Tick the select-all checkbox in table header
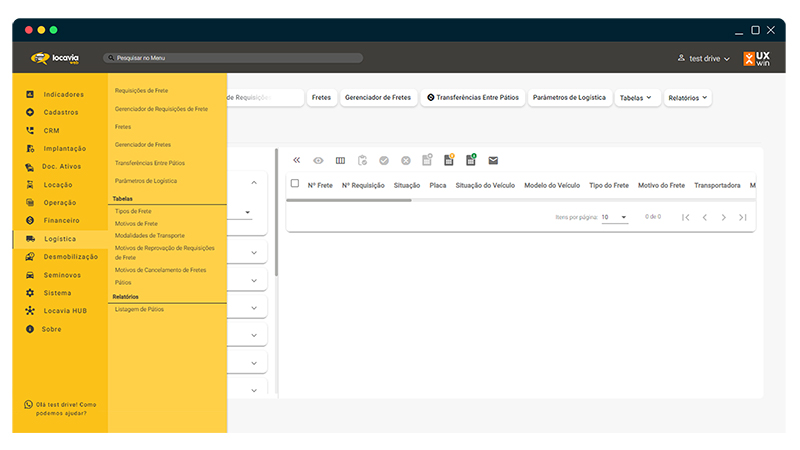 (x=295, y=183)
